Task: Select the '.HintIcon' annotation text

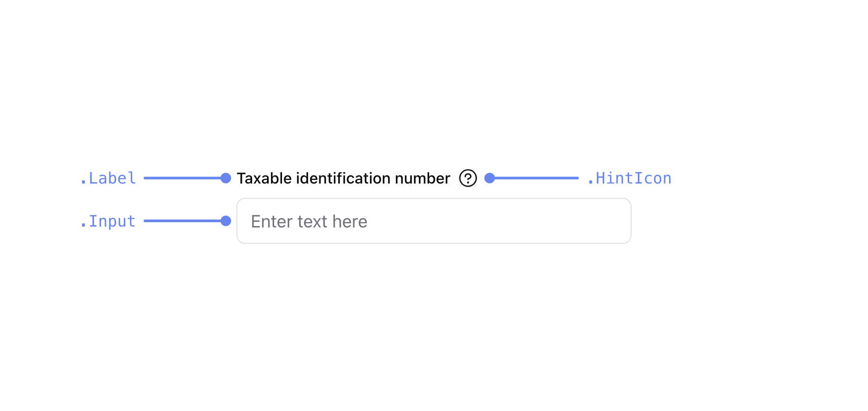Action: 629,178
